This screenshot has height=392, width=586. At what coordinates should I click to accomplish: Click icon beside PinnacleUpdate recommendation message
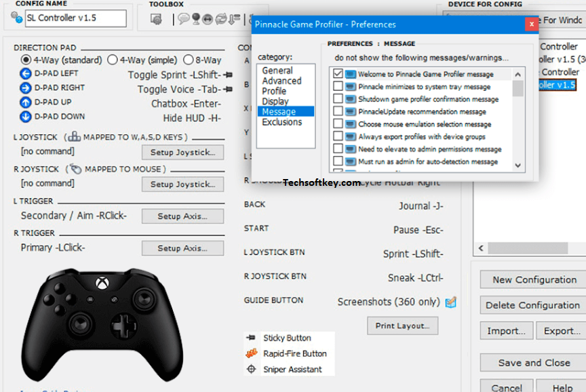(x=350, y=111)
